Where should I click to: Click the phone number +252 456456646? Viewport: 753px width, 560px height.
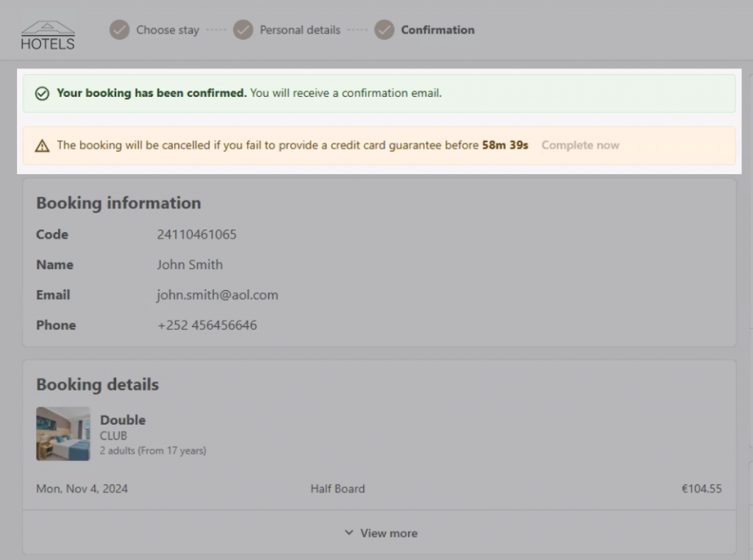tap(207, 325)
